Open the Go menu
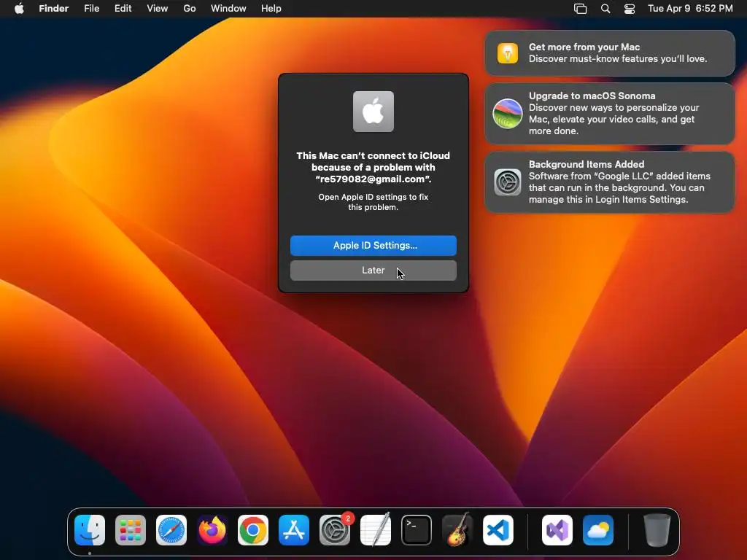This screenshot has height=560, width=747. click(190, 9)
